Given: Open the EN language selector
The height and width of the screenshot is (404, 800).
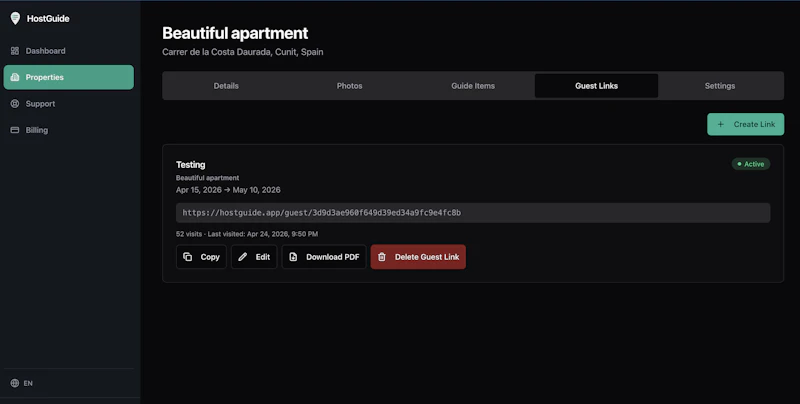Looking at the screenshot, I should coord(21,383).
